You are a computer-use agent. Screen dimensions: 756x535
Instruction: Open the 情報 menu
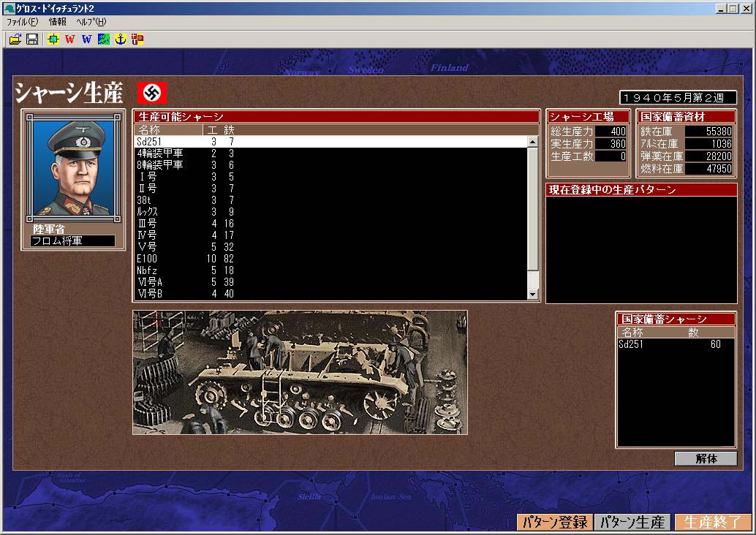58,22
